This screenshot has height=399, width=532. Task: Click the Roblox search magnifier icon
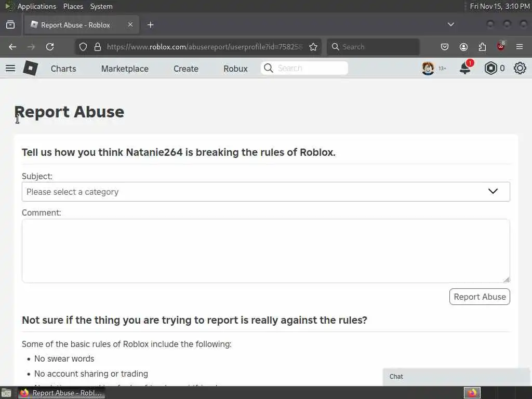[x=269, y=68]
